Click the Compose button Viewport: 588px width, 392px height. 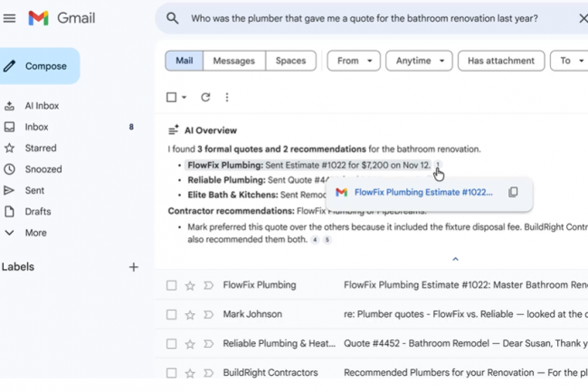point(41,66)
